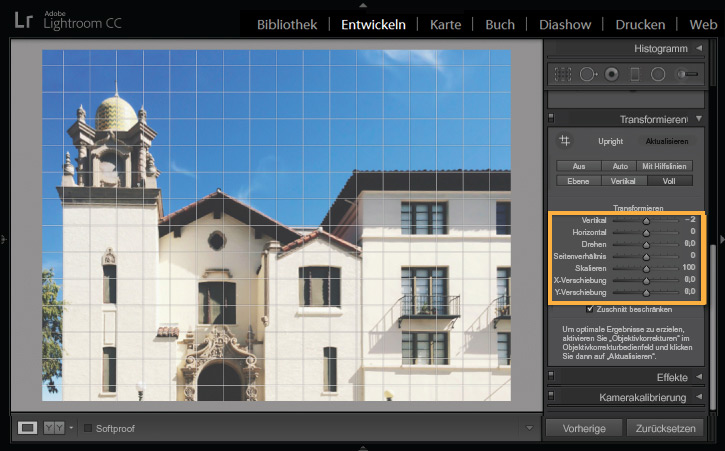Viewport: 725px width, 451px height.
Task: Select the Adjustment brush tool icon
Action: coord(687,74)
